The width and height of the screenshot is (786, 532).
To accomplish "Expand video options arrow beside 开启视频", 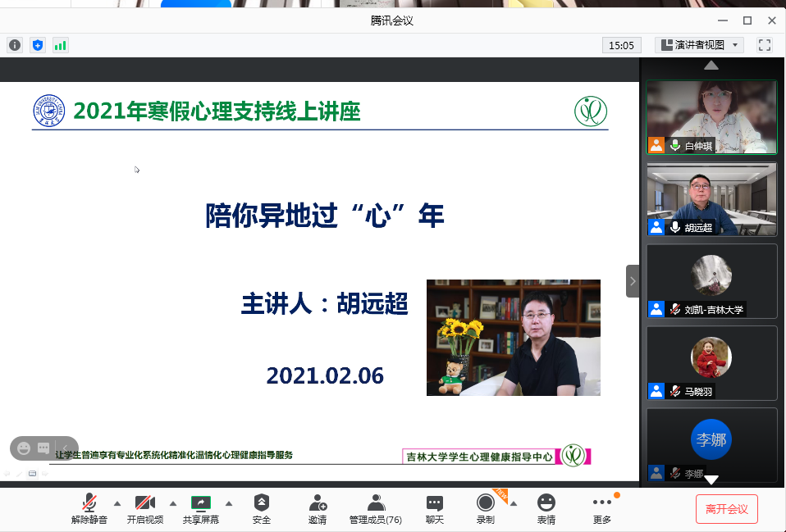I will point(173,503).
